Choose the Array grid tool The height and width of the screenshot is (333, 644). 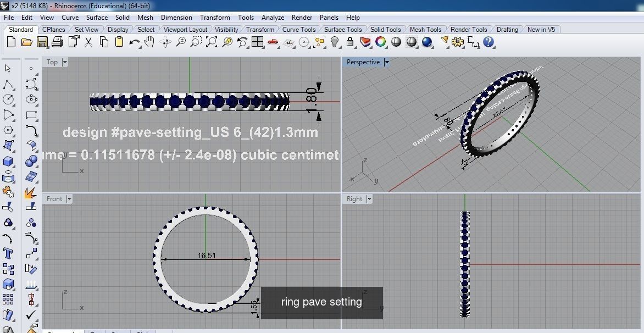(x=8, y=299)
